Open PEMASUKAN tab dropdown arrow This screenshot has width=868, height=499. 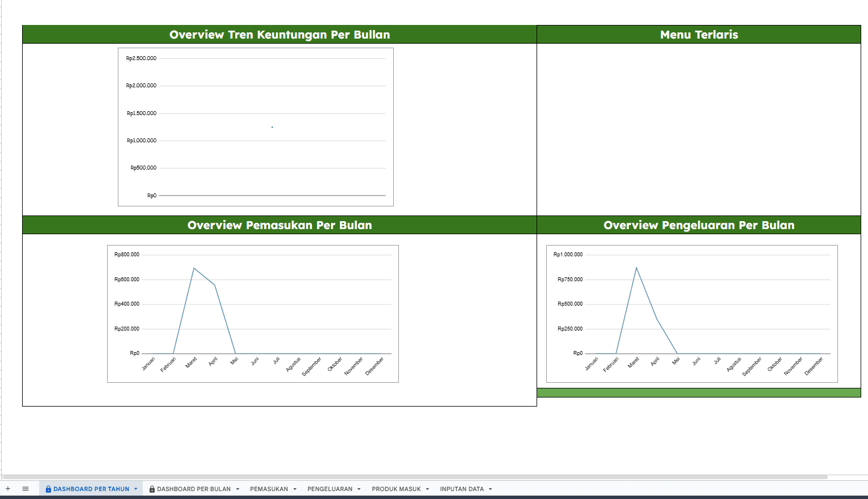point(295,489)
